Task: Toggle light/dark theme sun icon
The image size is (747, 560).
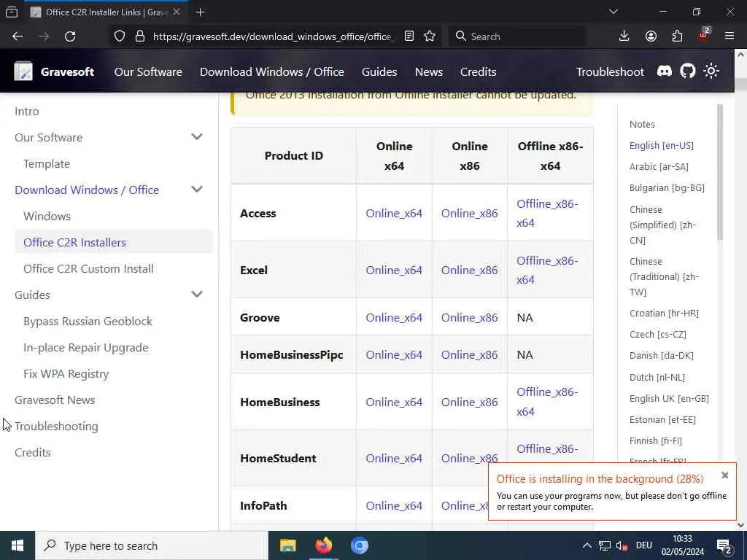Action: pyautogui.click(x=711, y=71)
